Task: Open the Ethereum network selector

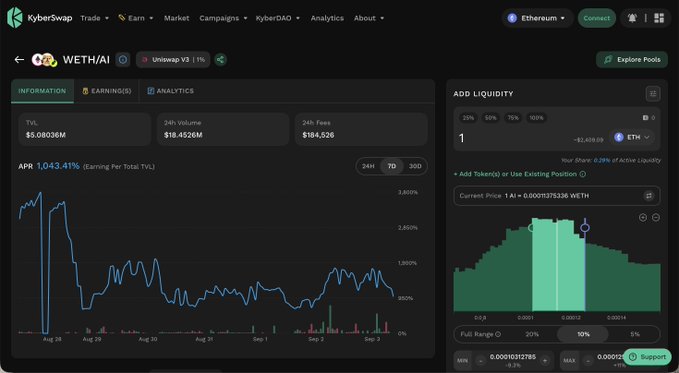Action: [537, 18]
